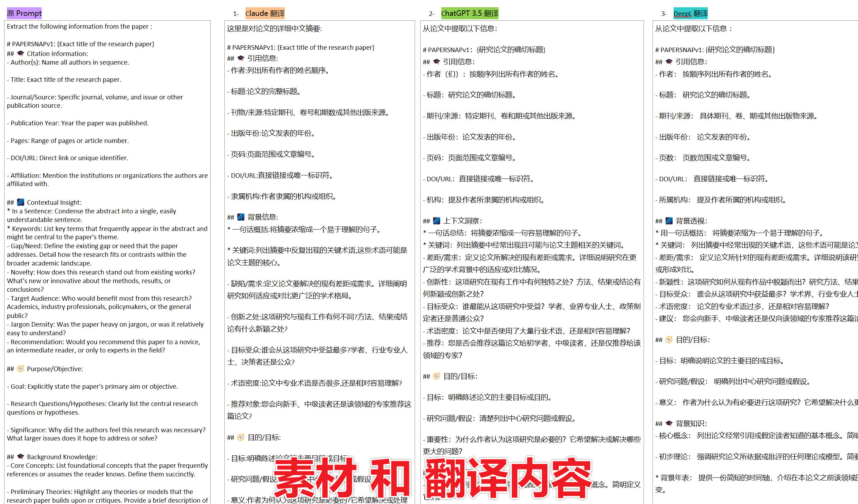Click the graduation cap emoji before '引用信息:' in ChatGPT column

coord(436,62)
